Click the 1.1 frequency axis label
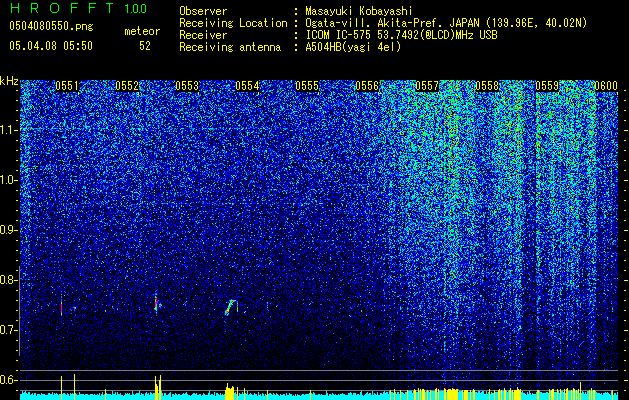Image resolution: width=629 pixels, height=400 pixels. [x=8, y=130]
